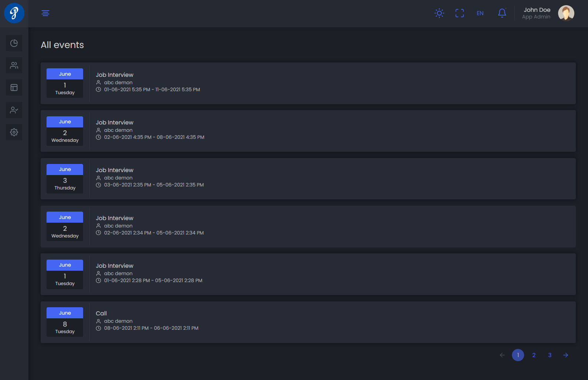Go to pagination page 3
This screenshot has width=588, height=380.
pyautogui.click(x=550, y=355)
